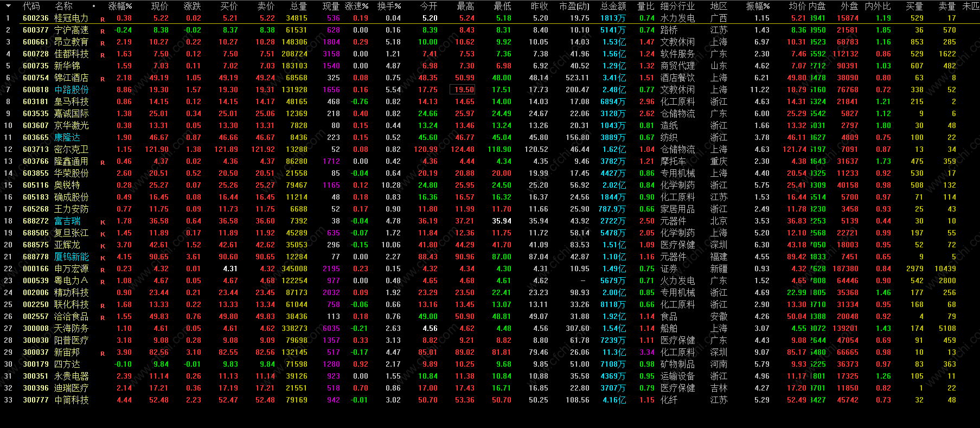Select stock 粤电力A
This screenshot has height=428, width=980.
coord(71,280)
